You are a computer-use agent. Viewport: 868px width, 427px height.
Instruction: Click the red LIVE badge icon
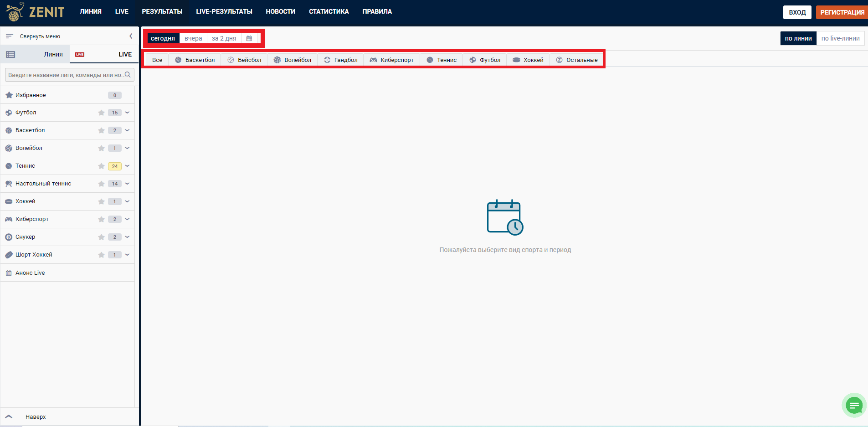pyautogui.click(x=80, y=54)
